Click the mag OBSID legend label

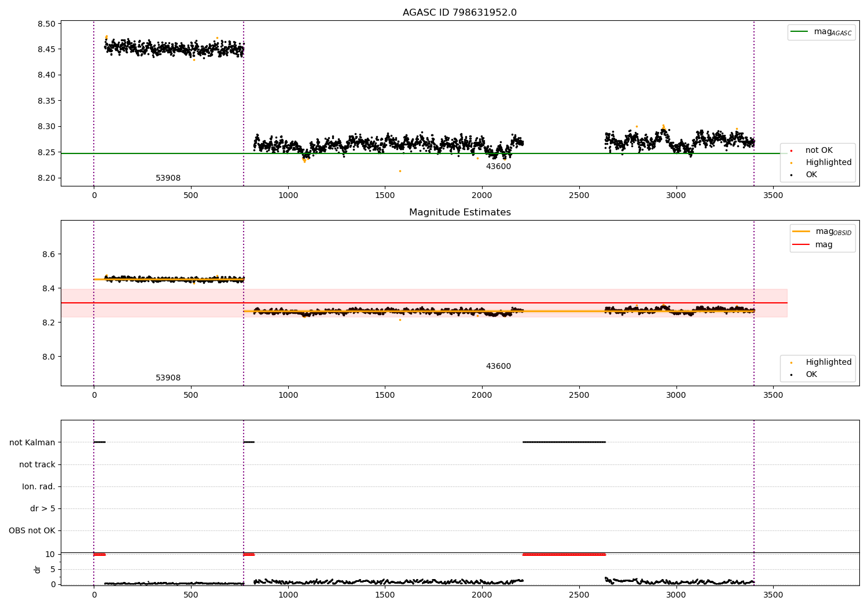point(833,232)
